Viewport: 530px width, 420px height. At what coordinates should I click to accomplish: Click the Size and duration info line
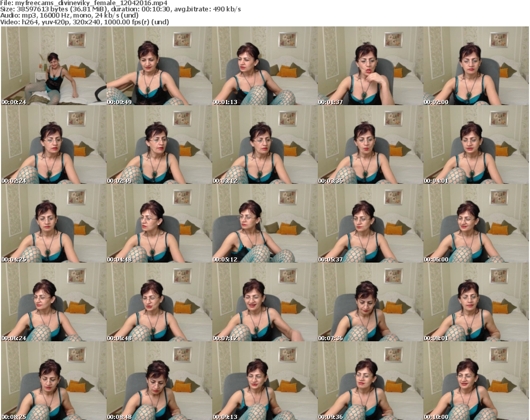click(121, 9)
